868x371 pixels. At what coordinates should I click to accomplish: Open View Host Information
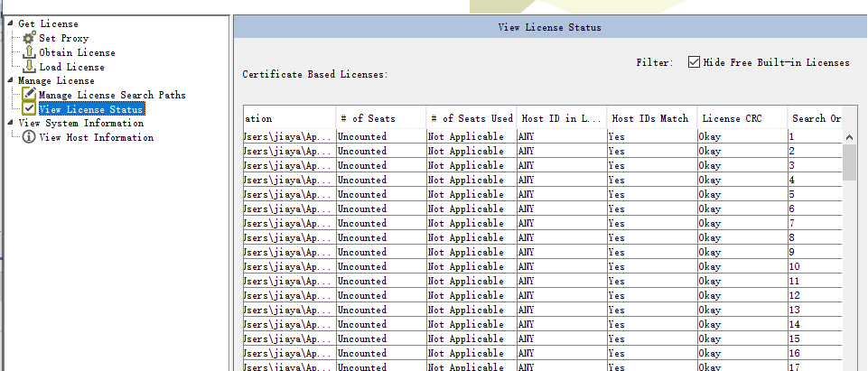pos(96,138)
